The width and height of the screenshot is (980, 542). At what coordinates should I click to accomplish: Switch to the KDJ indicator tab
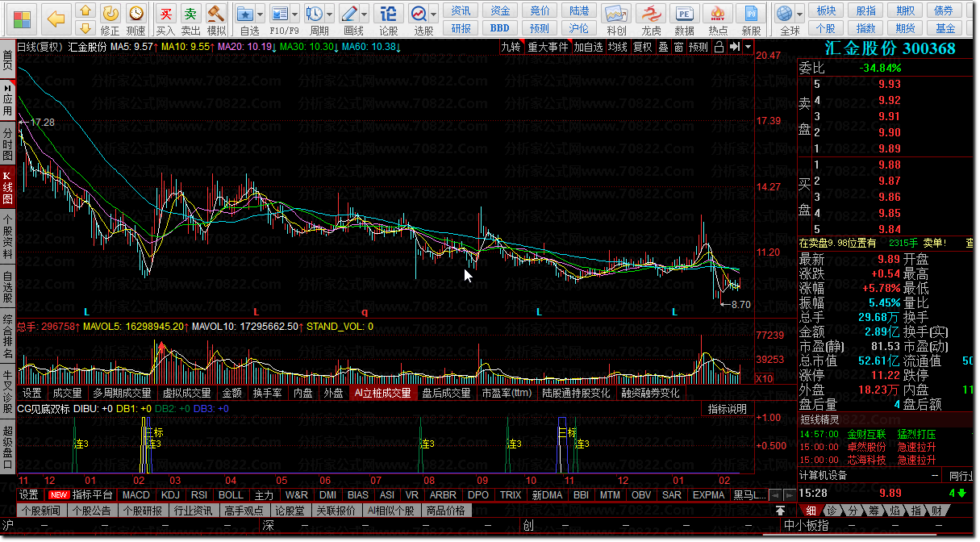point(170,495)
